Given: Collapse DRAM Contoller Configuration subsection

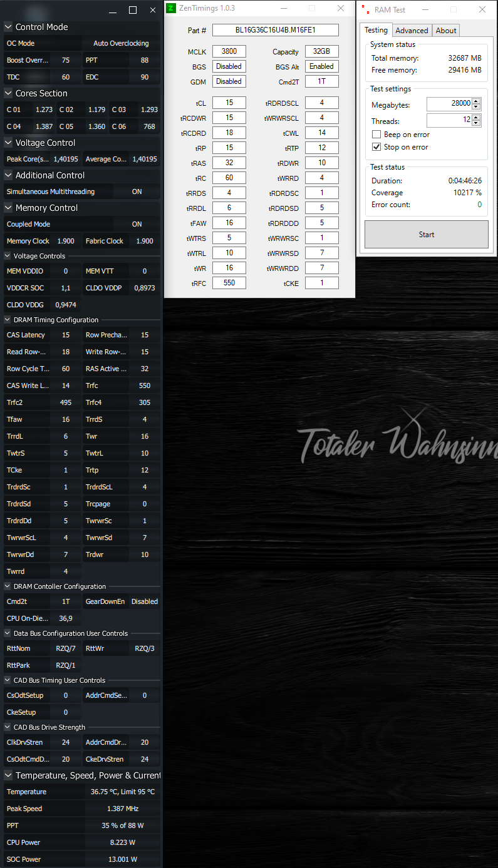Looking at the screenshot, I should point(8,586).
